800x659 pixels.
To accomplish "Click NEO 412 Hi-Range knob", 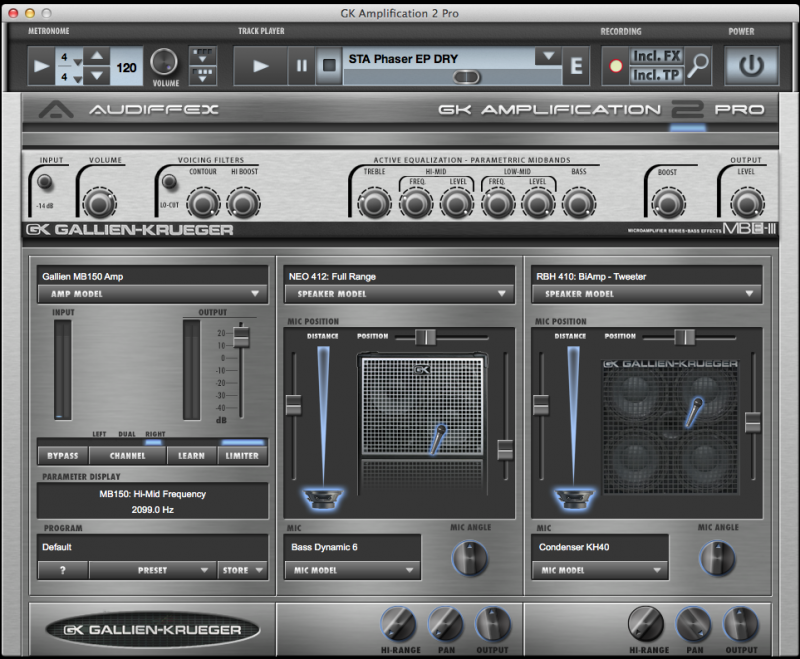I will [398, 623].
